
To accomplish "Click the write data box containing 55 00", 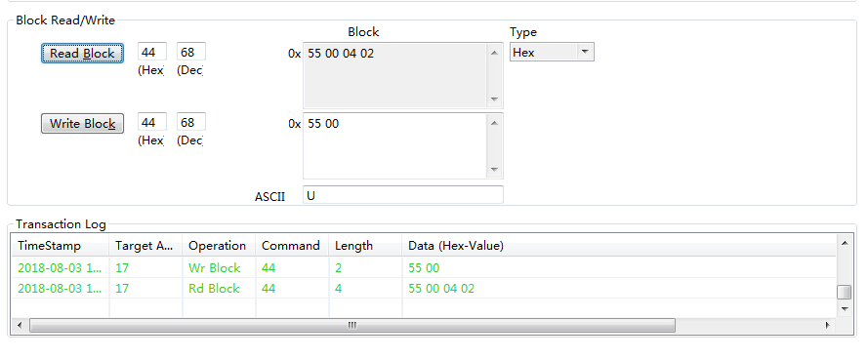I will click(395, 145).
